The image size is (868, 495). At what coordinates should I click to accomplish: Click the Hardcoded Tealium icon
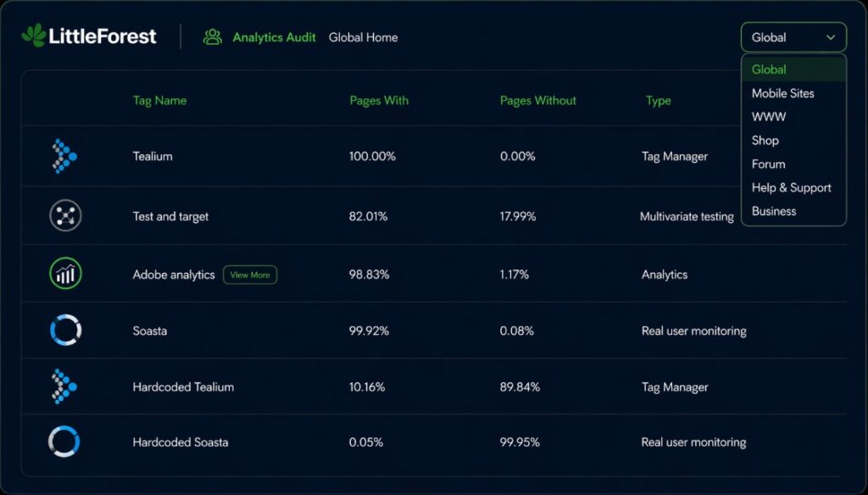tap(64, 387)
